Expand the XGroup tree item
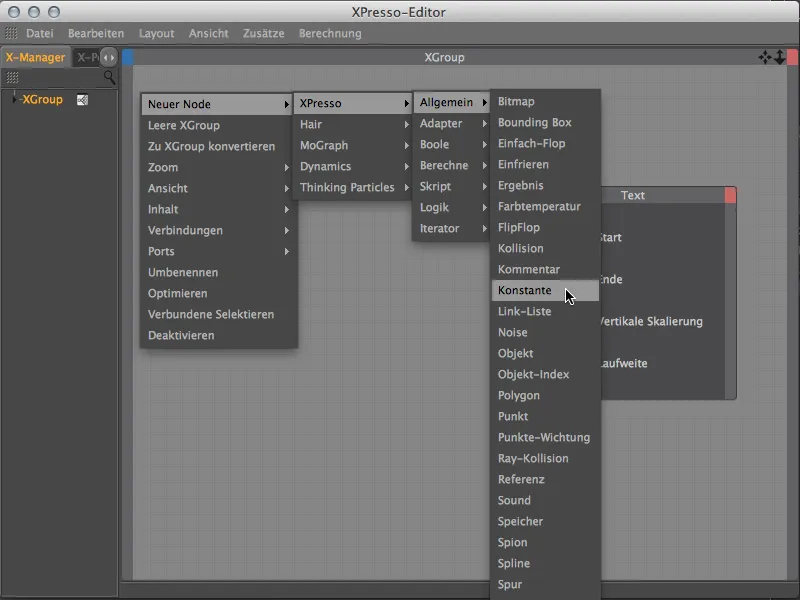 14,99
